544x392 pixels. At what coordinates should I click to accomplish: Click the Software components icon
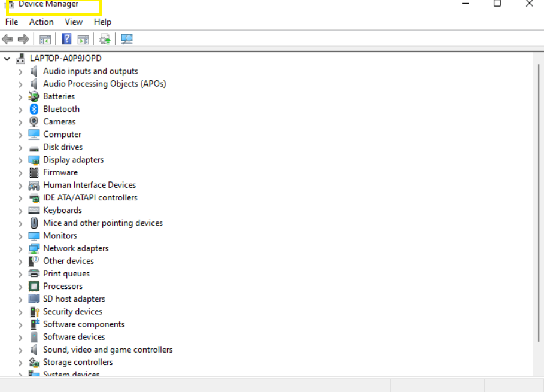35,324
